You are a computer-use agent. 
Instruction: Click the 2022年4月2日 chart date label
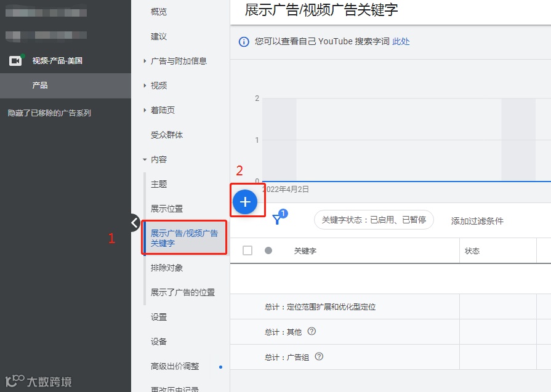286,190
